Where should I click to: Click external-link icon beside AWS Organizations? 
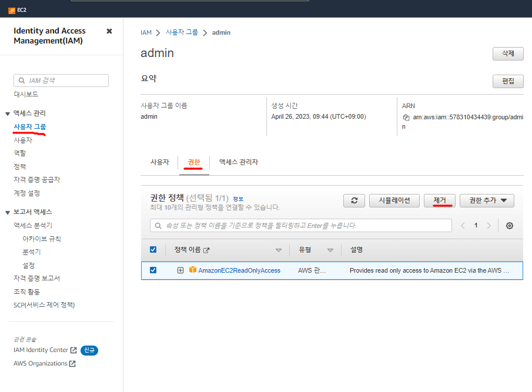point(72,364)
